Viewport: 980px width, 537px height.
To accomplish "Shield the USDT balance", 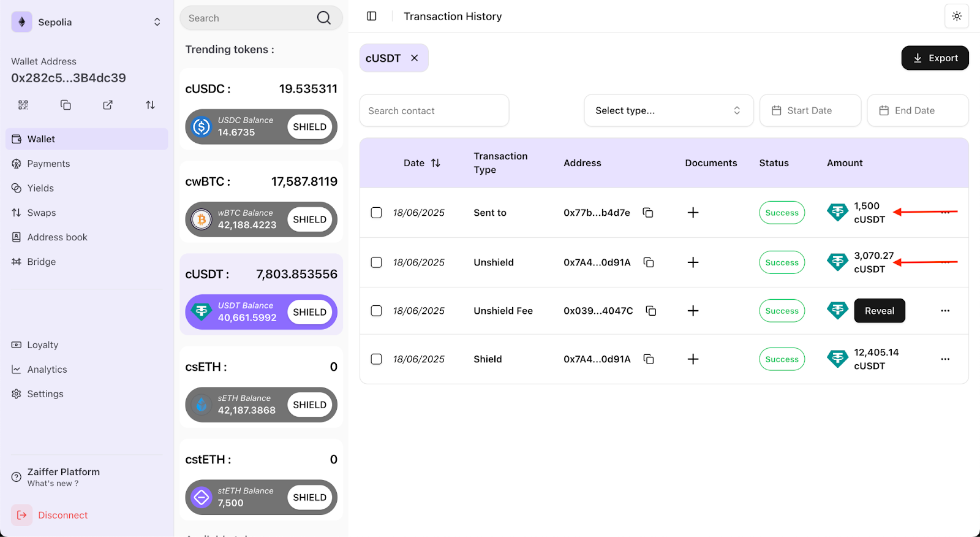I will click(310, 312).
